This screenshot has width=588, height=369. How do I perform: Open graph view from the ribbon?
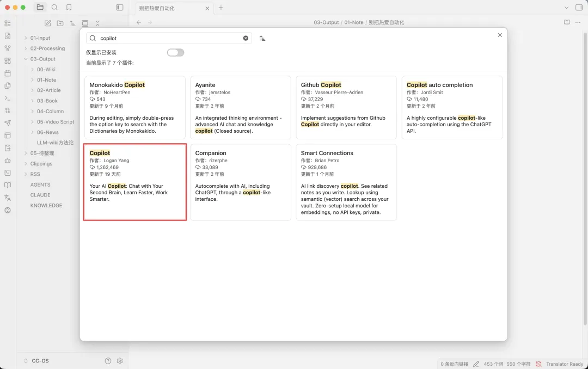8,48
